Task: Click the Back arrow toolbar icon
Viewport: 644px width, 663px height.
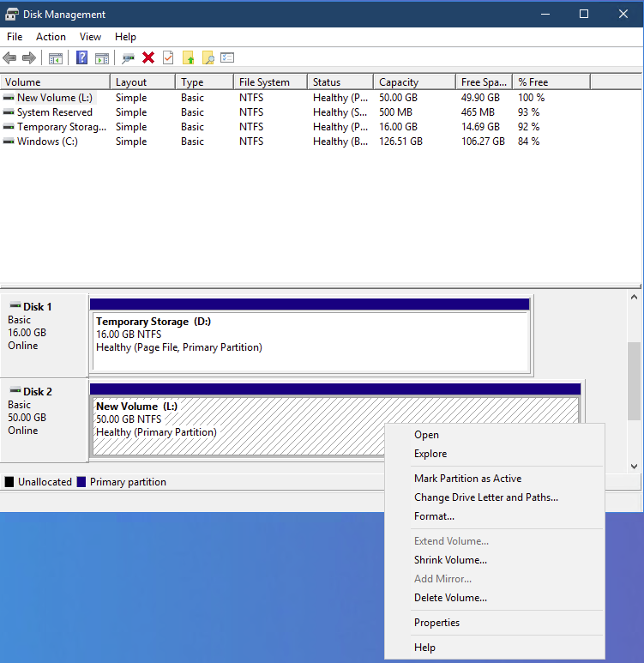Action: [9, 58]
